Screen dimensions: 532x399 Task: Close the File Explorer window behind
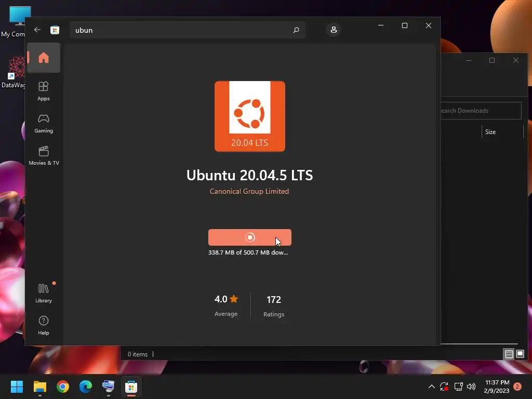click(x=516, y=60)
